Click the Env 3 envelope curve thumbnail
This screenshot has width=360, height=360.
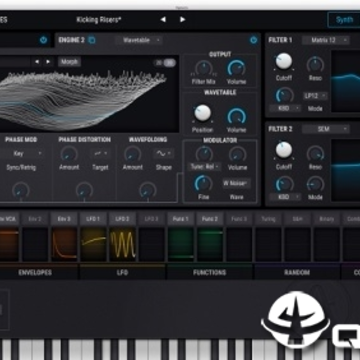(64, 244)
